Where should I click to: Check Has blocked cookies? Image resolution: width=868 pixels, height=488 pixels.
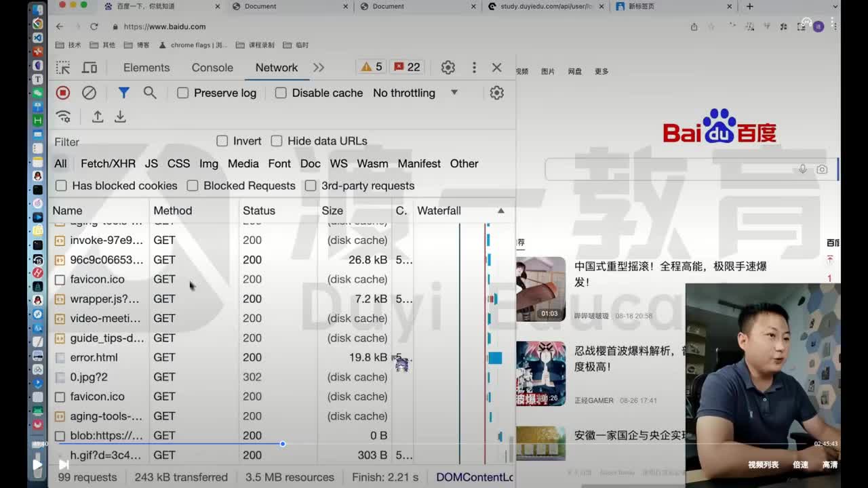click(61, 186)
